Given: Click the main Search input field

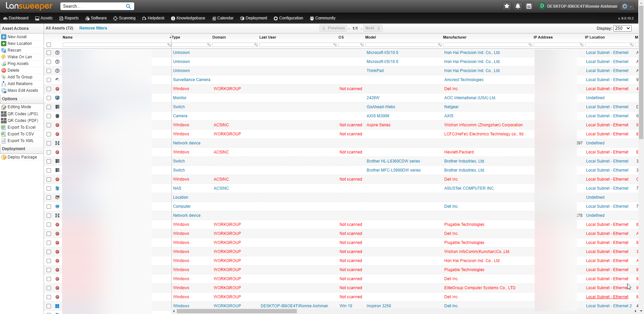Looking at the screenshot, I should [x=93, y=6].
